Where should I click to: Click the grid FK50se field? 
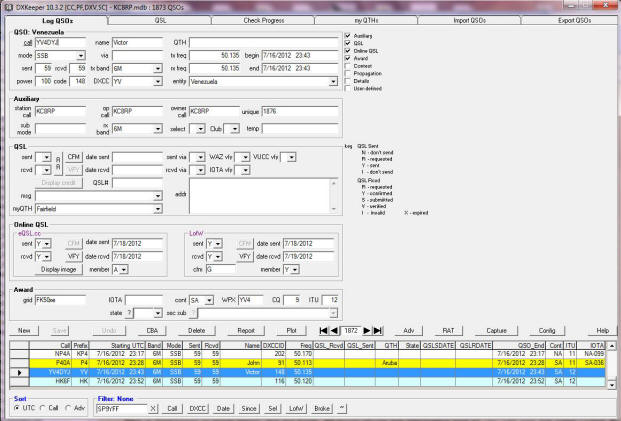(60, 301)
